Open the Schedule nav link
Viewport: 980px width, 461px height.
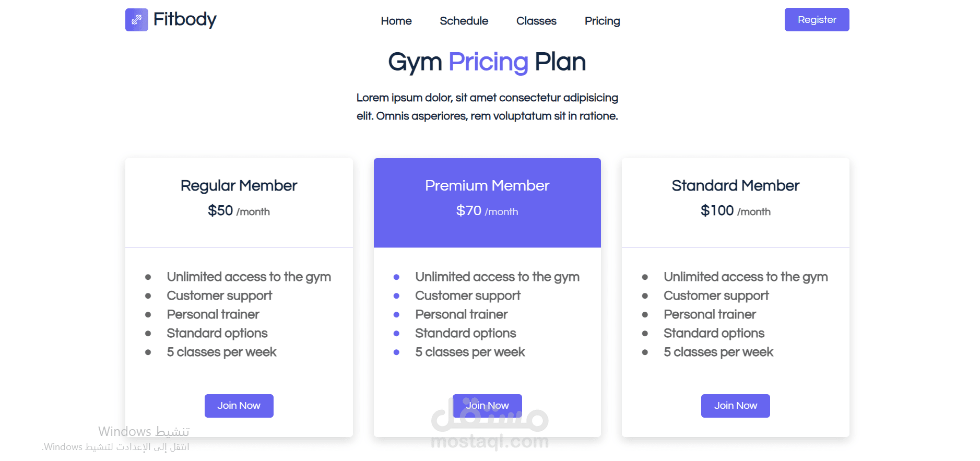(464, 21)
